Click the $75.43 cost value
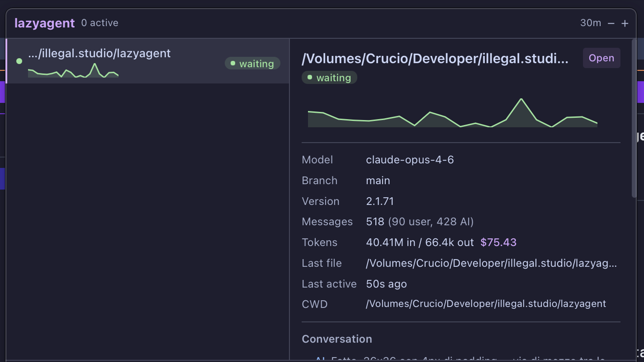 click(498, 242)
